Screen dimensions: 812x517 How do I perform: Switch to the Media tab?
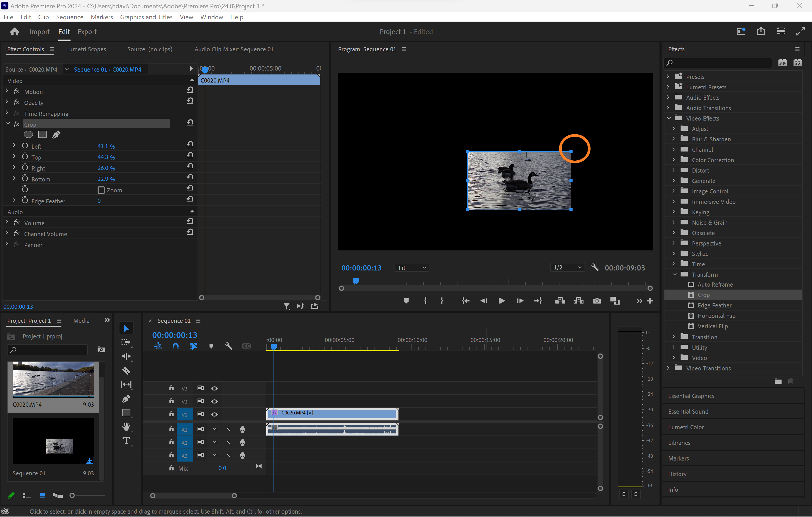click(81, 320)
